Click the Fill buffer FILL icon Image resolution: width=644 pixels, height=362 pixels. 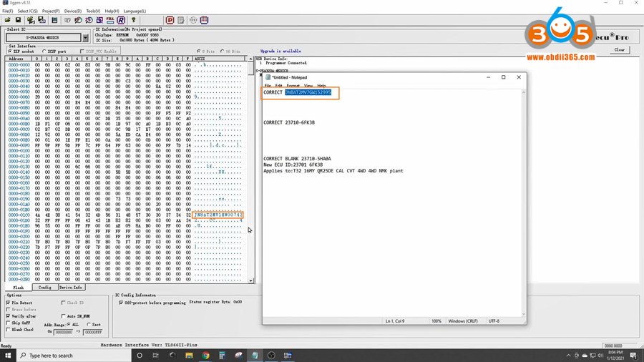(110, 20)
